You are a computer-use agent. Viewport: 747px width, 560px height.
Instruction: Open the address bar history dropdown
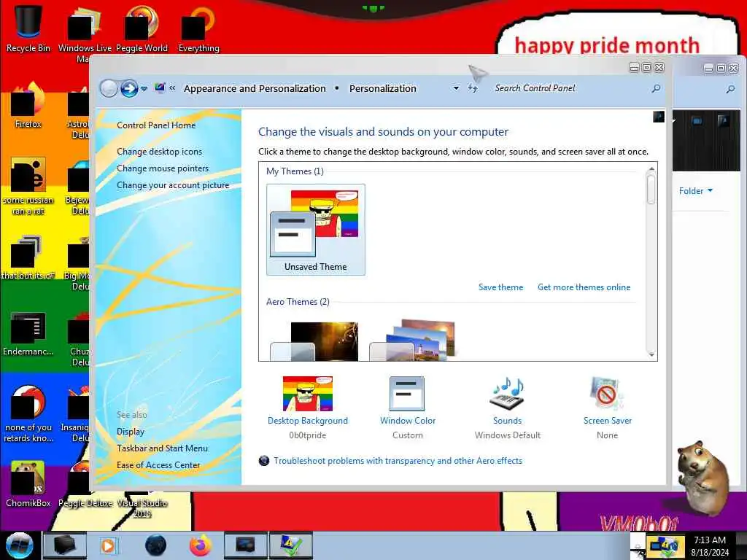[x=456, y=88]
